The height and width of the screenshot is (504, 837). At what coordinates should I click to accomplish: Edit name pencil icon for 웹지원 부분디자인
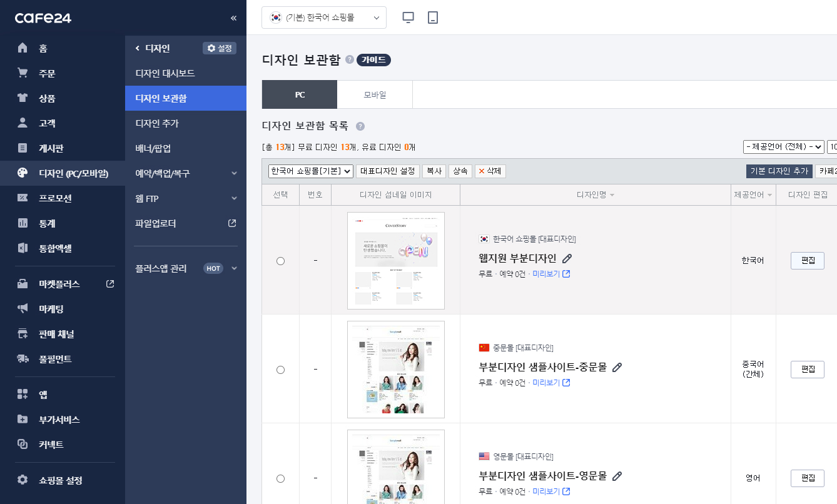click(567, 258)
